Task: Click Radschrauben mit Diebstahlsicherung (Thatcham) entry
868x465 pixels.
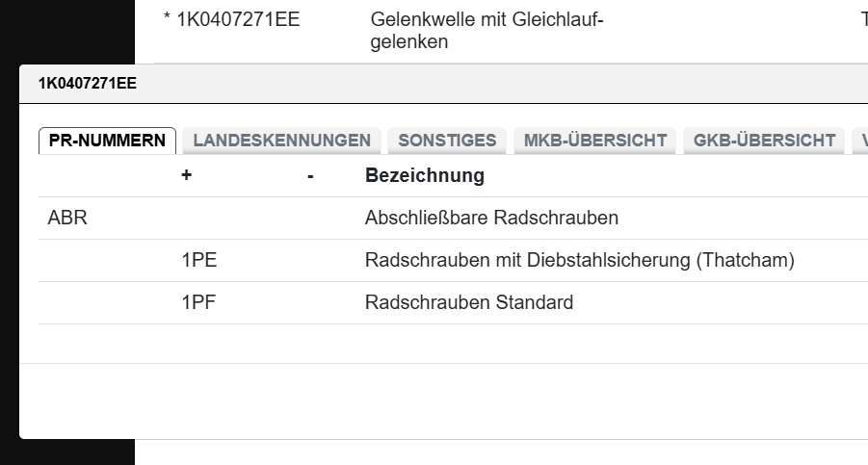Action: click(579, 261)
